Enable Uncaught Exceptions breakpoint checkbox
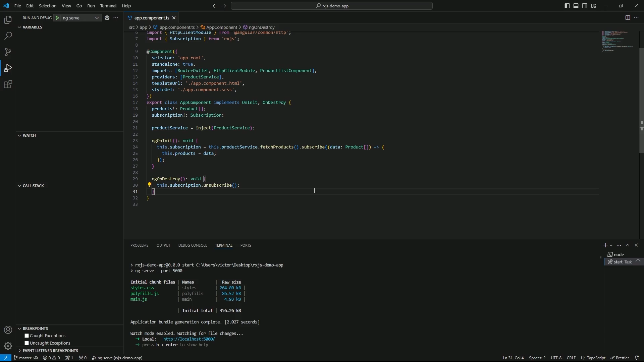The image size is (644, 362). pyautogui.click(x=27, y=343)
